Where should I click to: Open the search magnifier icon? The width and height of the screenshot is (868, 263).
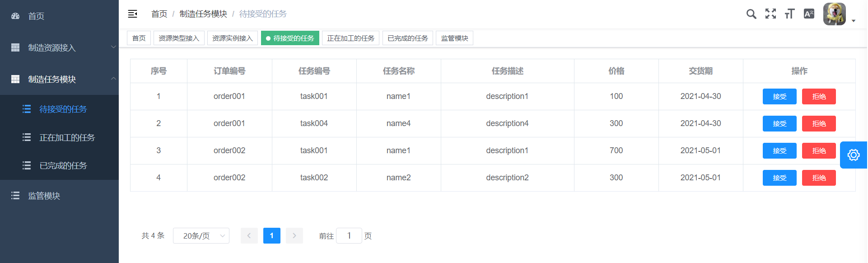(x=751, y=14)
